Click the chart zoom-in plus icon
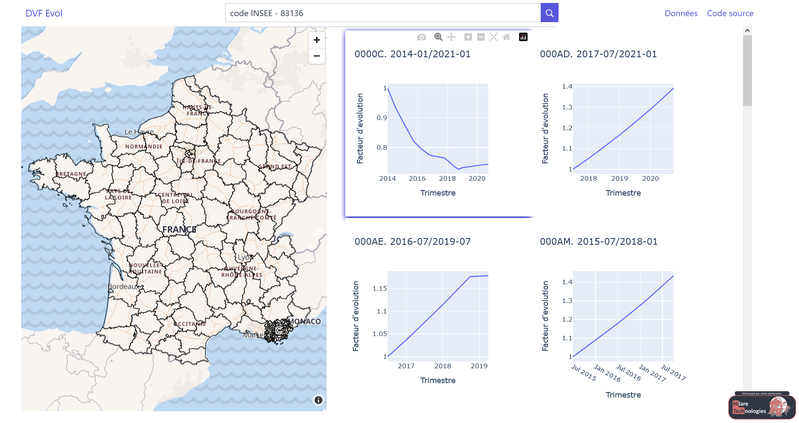 pyautogui.click(x=468, y=37)
